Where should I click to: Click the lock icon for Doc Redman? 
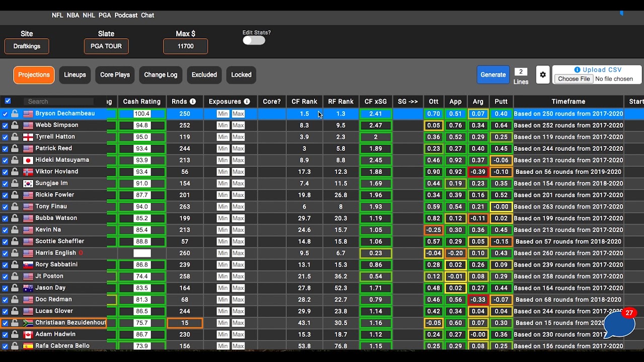[x=15, y=300]
